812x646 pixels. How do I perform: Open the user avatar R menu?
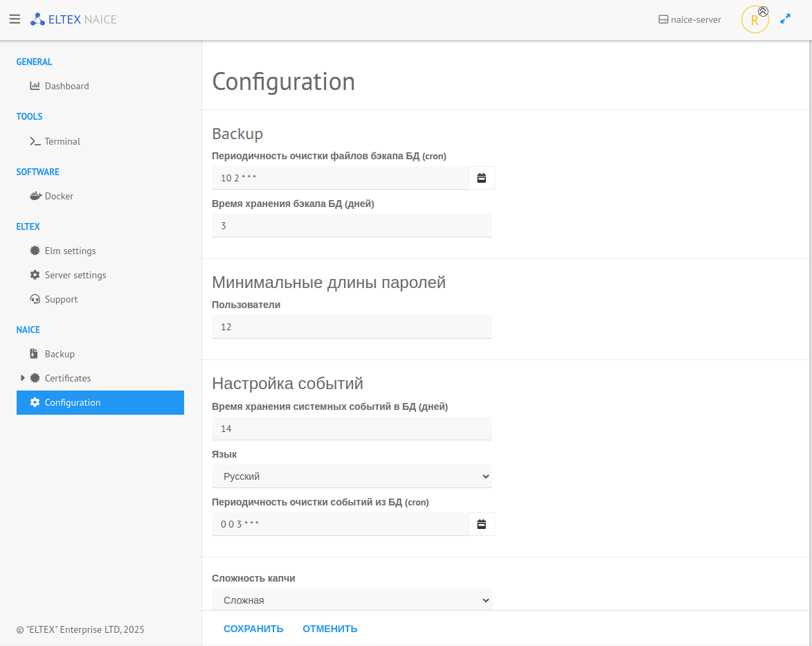tap(755, 20)
